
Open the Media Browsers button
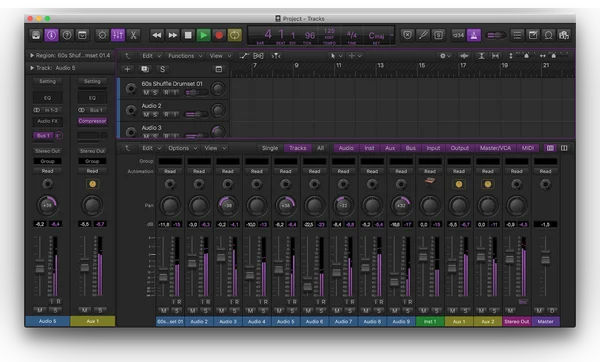[564, 35]
